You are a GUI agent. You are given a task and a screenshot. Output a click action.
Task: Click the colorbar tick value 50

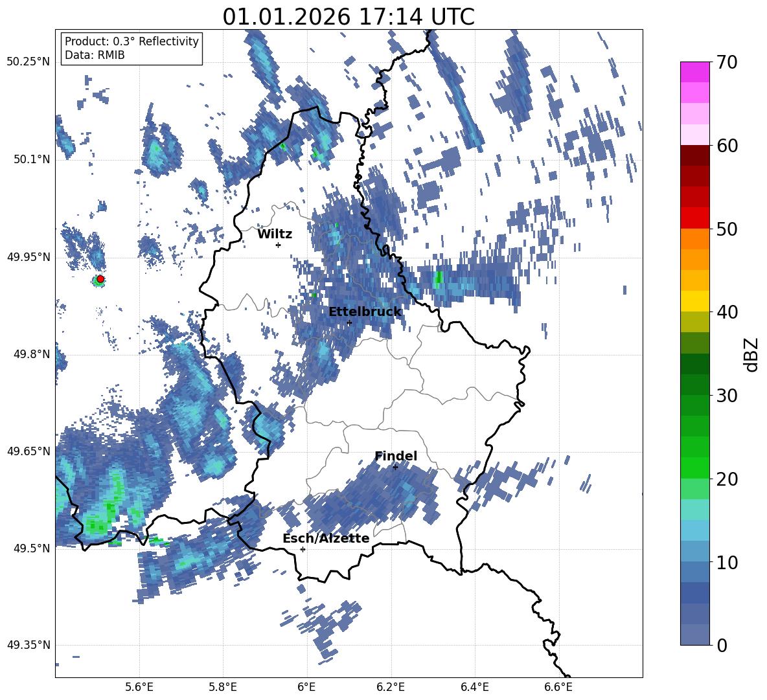[727, 229]
